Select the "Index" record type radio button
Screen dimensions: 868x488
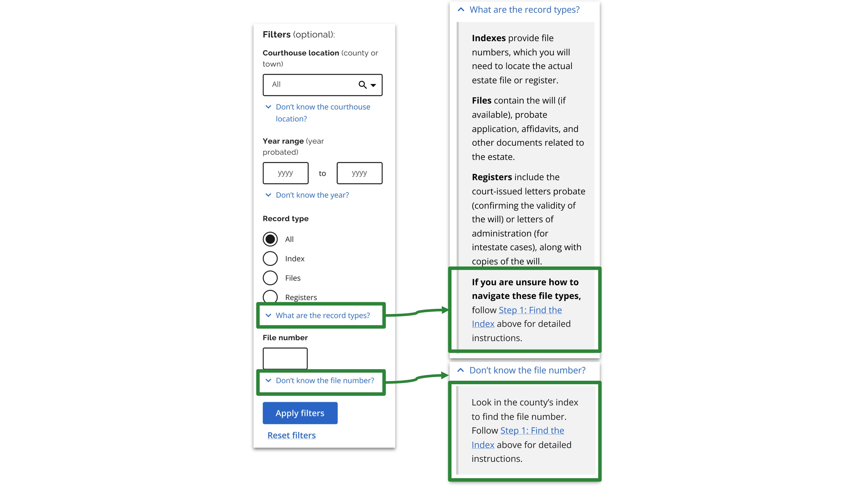pyautogui.click(x=270, y=258)
